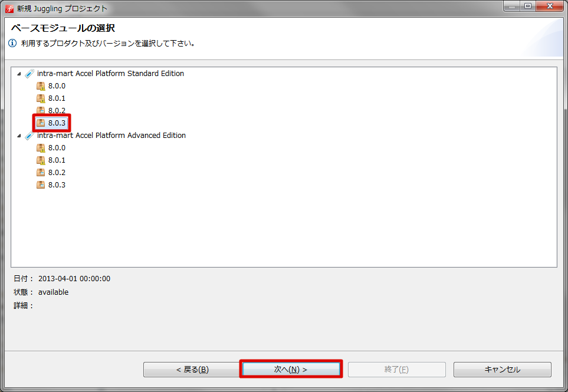Collapse the Advanced Edition tree node

[x=19, y=136]
